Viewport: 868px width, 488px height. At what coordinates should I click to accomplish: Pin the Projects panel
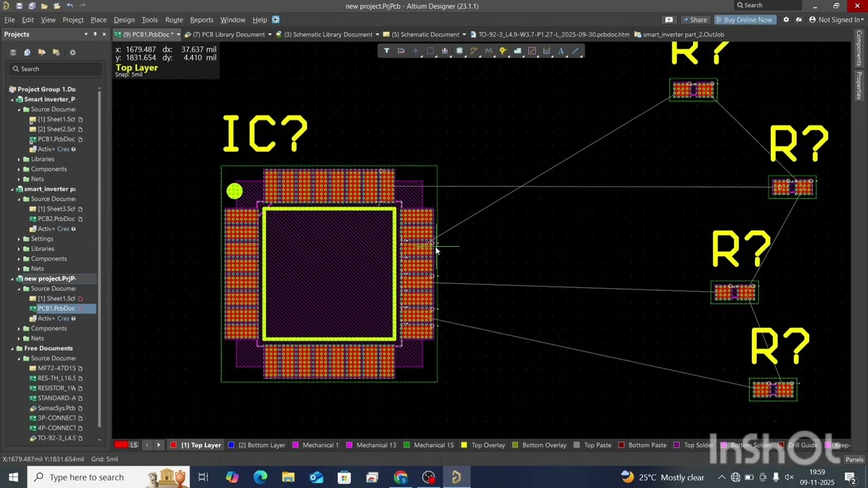coord(95,34)
